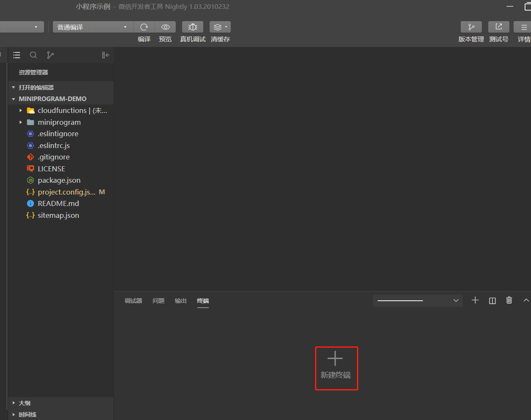This screenshot has width=531, height=420.
Task: Open the terminal selector dropdown
Action: tap(418, 301)
